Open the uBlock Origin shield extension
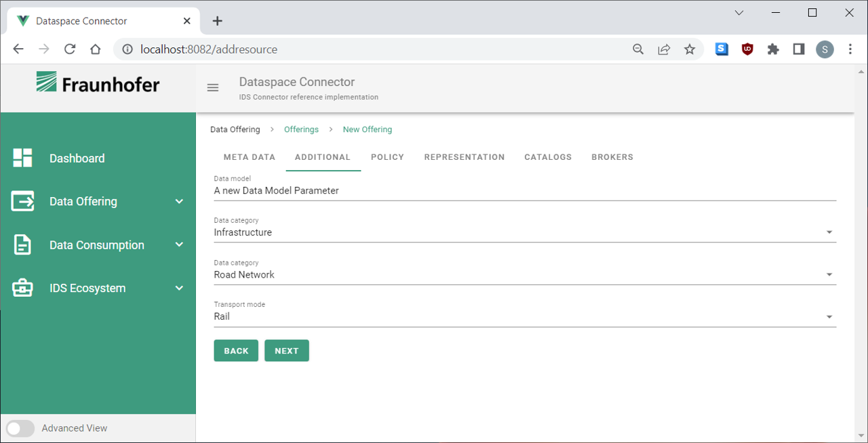 point(747,49)
